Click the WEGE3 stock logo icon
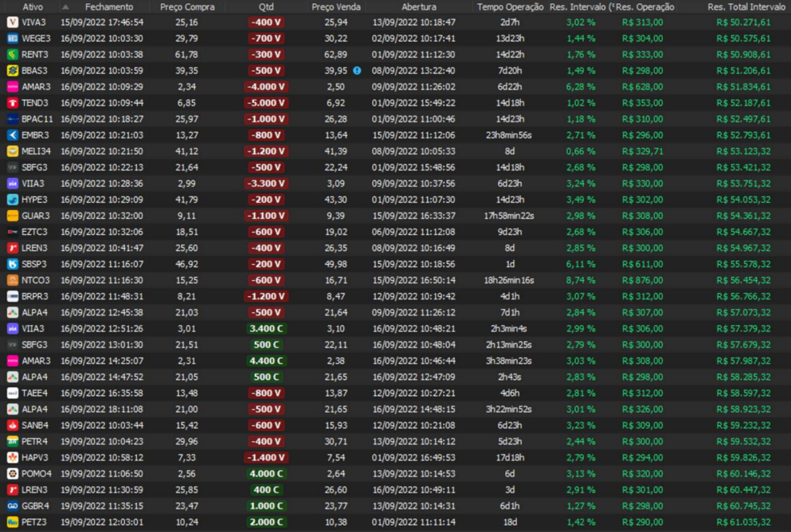791x532 pixels. point(12,39)
